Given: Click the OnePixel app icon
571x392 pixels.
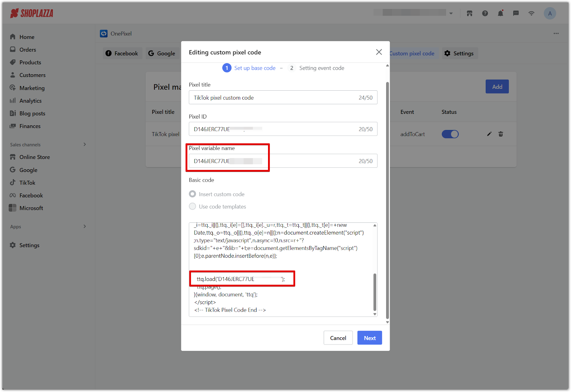Looking at the screenshot, I should 104,34.
